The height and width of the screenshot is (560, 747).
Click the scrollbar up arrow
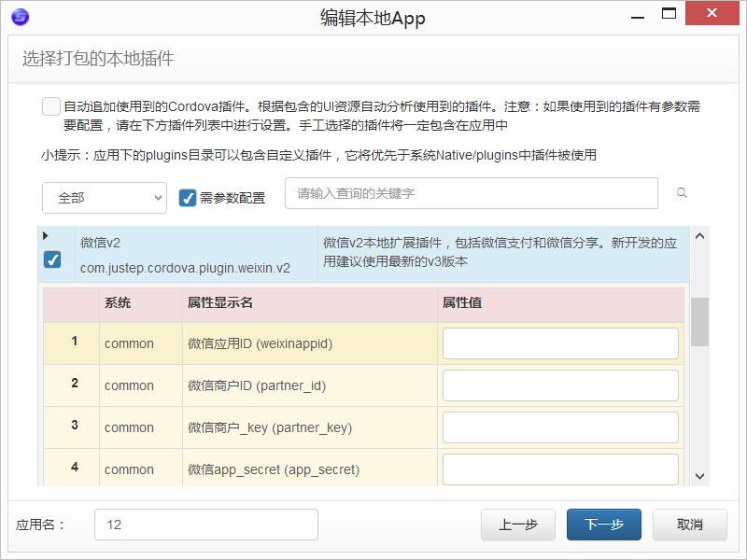coord(699,235)
